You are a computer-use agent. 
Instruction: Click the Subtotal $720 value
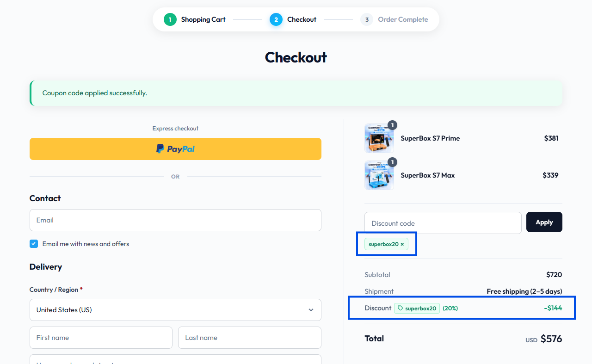554,275
